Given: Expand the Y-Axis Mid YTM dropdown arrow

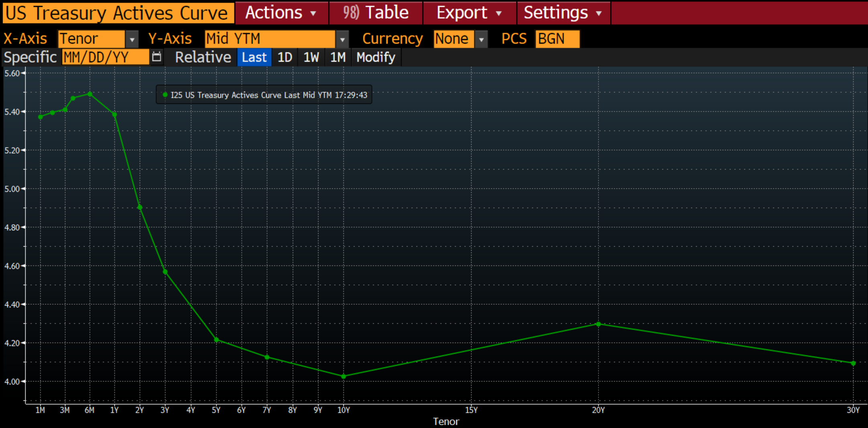Looking at the screenshot, I should [342, 39].
